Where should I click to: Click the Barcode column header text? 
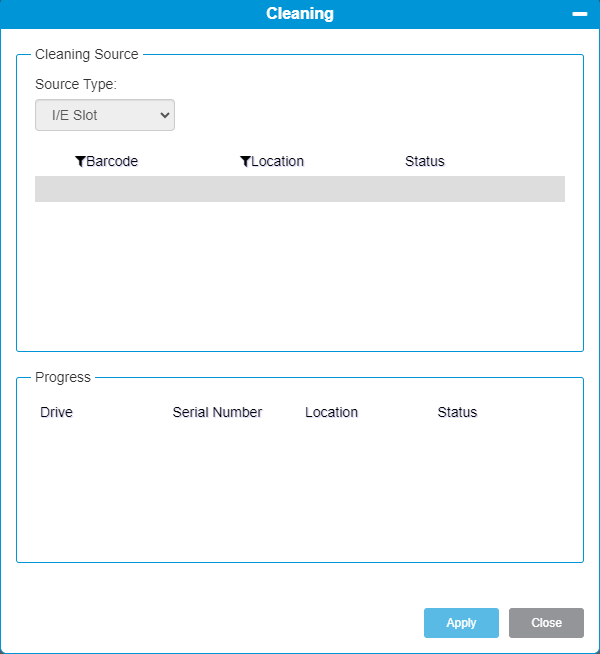112,162
